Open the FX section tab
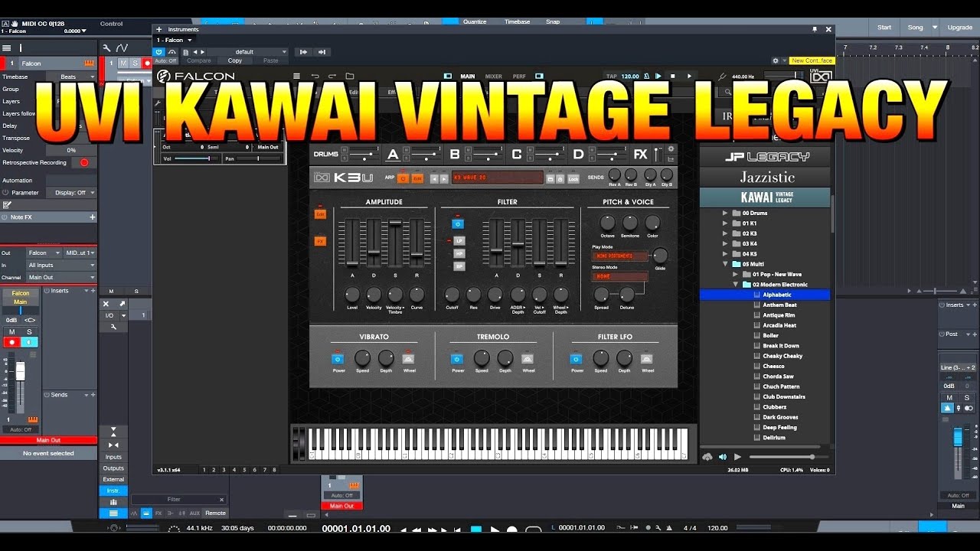The width and height of the screenshot is (980, 551). pos(641,155)
